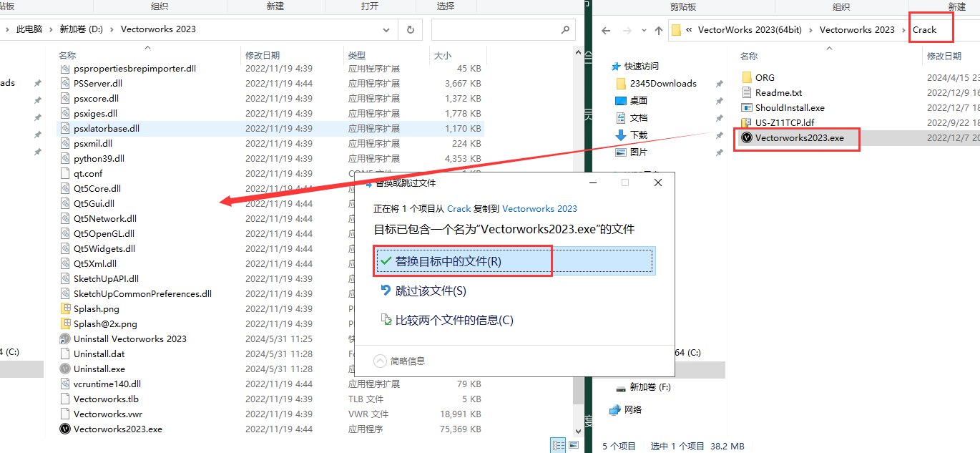This screenshot has width=980, height=453.
Task: Open recent locations dropdown in Crack window
Action: [644, 31]
